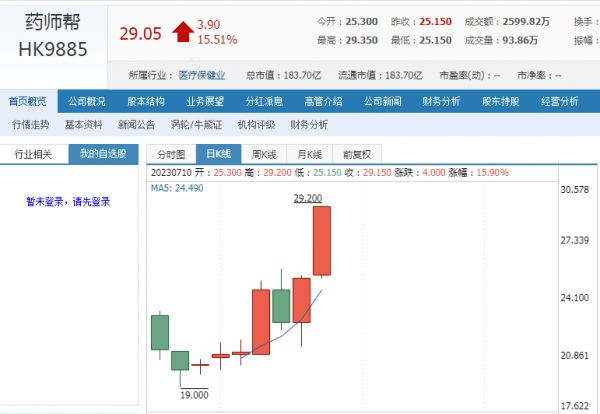This screenshot has width=600, height=414.
Task: Open the 行业相关 side panel tab
Action: click(33, 154)
